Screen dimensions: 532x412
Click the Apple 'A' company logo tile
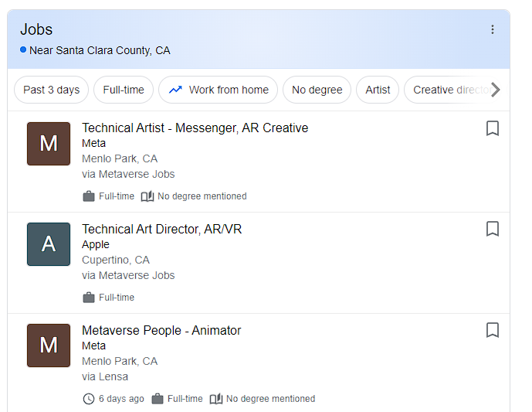[x=49, y=244]
